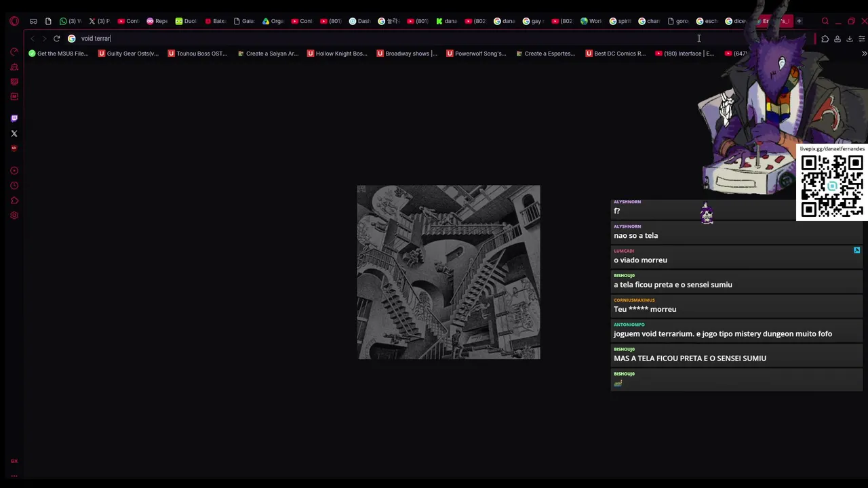Switch to the 'Dash' tab
Screen dimensions: 868x488
[359, 21]
